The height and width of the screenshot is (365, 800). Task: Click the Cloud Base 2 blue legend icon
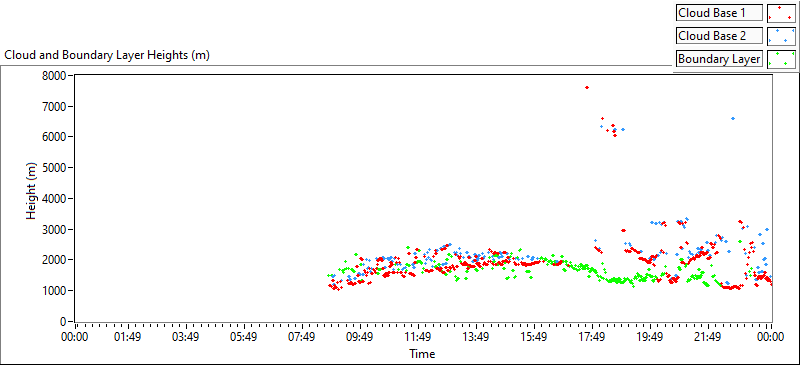pos(781,36)
